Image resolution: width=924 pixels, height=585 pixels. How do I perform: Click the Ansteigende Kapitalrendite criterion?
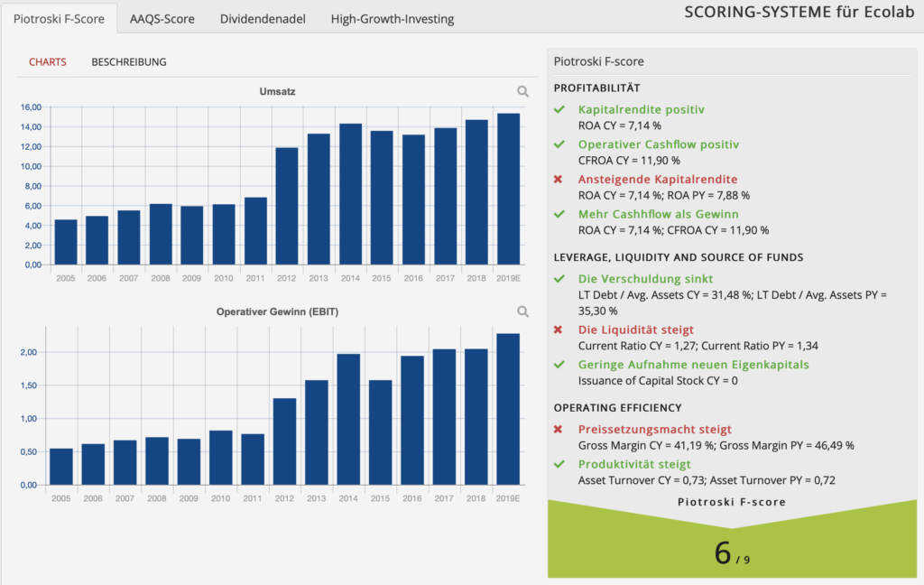pos(658,179)
